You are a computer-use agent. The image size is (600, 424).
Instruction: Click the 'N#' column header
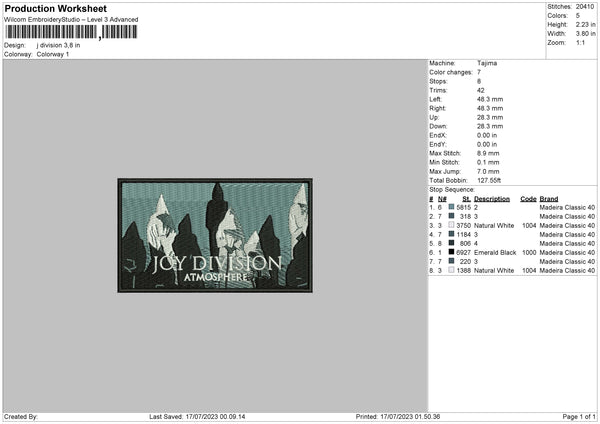coord(442,199)
